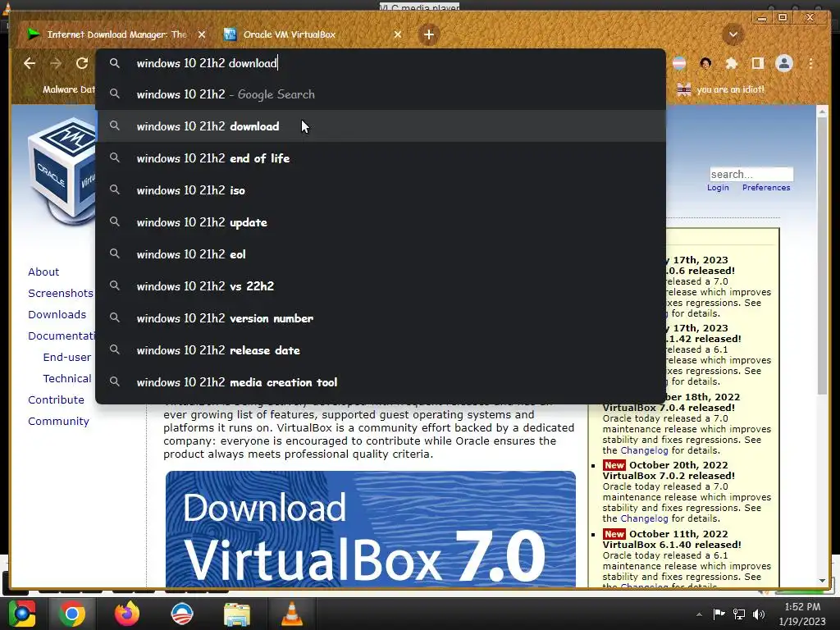The width and height of the screenshot is (840, 630).
Task: Click the VirtualBox site search field
Action: tap(751, 174)
